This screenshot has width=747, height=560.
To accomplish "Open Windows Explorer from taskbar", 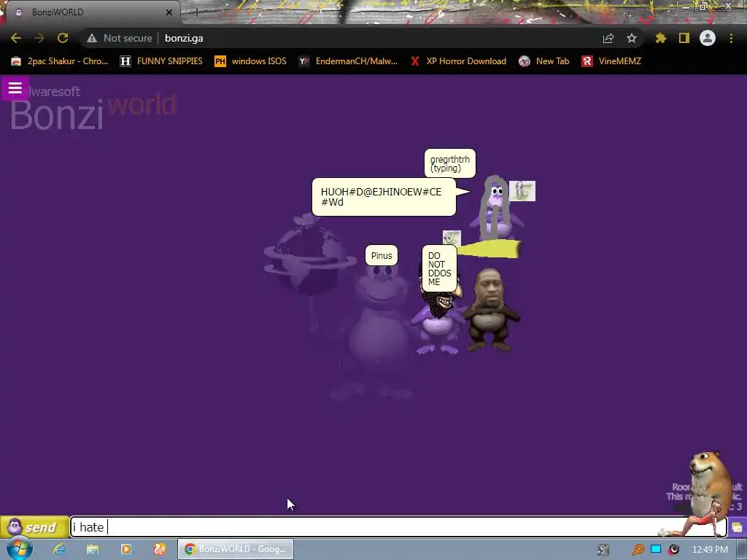I will [93, 549].
